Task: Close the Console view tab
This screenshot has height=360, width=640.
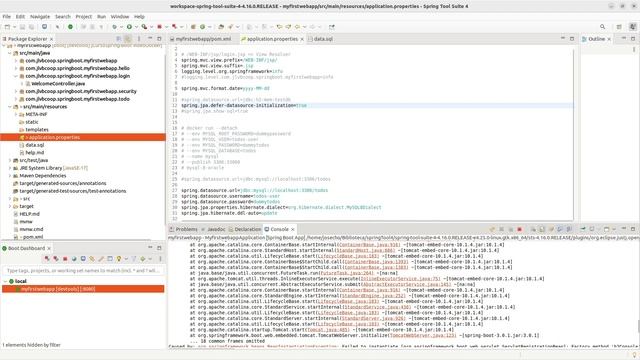Action: [293, 229]
